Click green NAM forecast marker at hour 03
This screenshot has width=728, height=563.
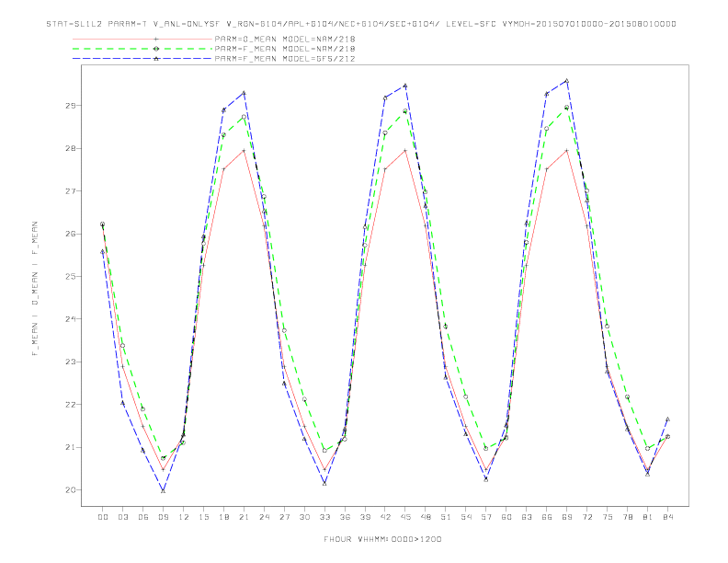point(122,346)
